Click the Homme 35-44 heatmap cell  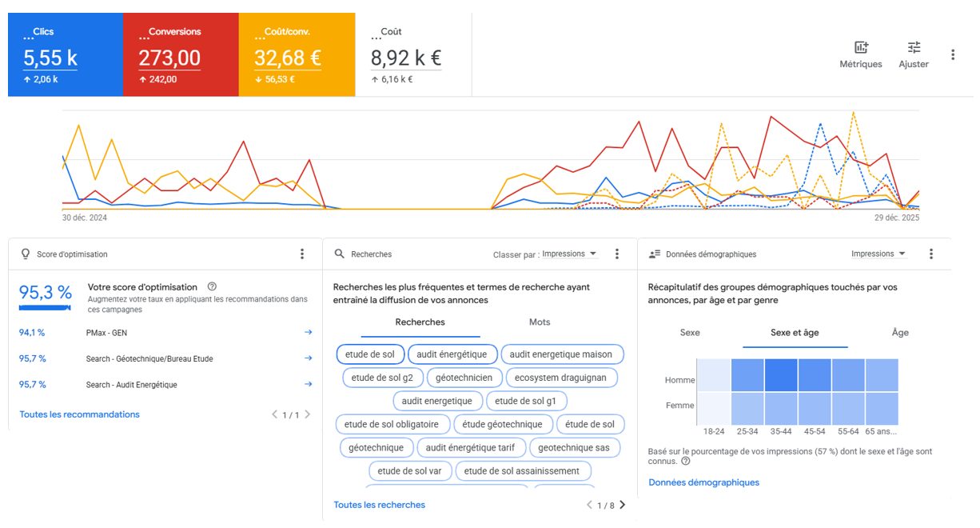pyautogui.click(x=781, y=374)
